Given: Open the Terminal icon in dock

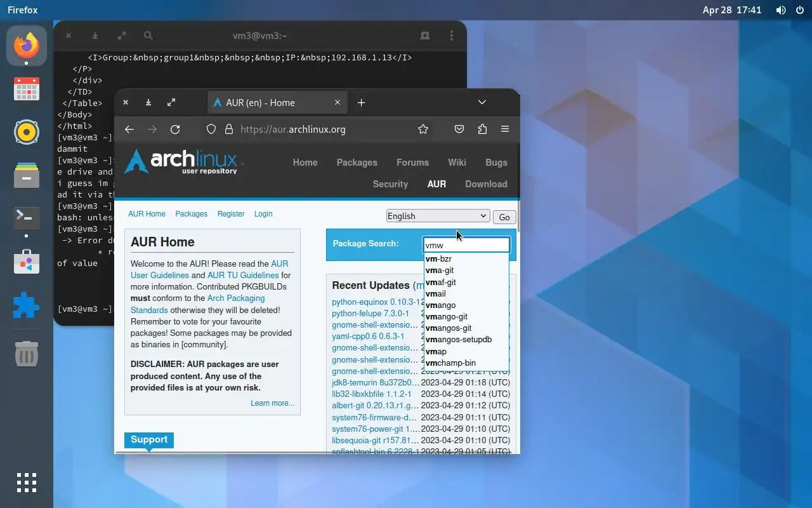Looking at the screenshot, I should tap(27, 218).
